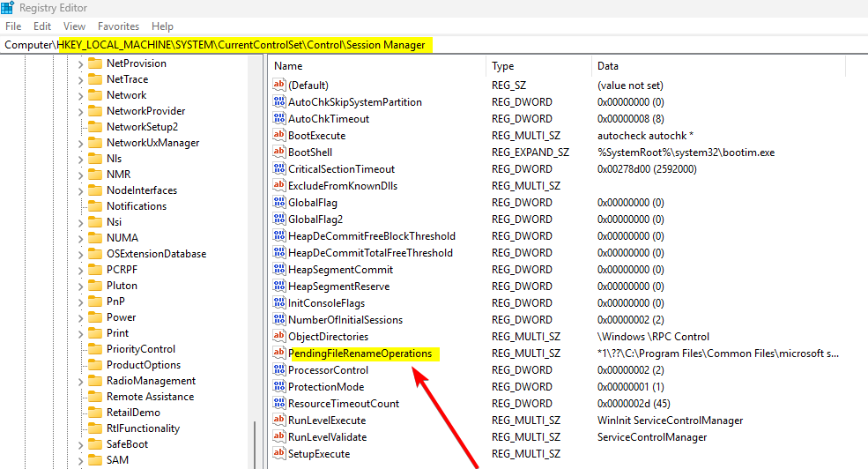Viewport: 868px width, 469px height.
Task: Click the Name column header
Action: [288, 66]
